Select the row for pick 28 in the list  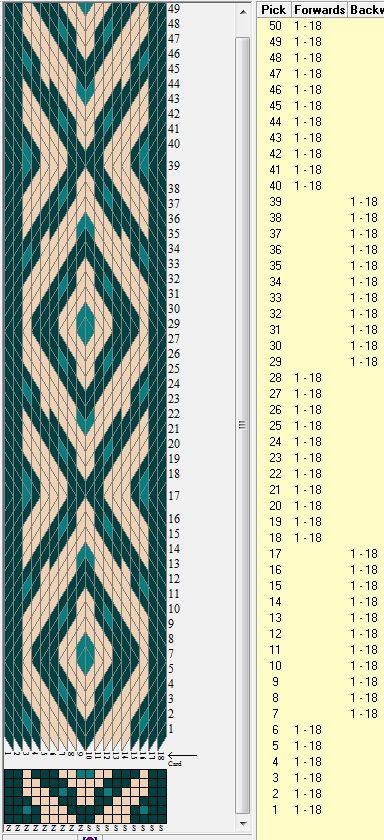(x=320, y=378)
